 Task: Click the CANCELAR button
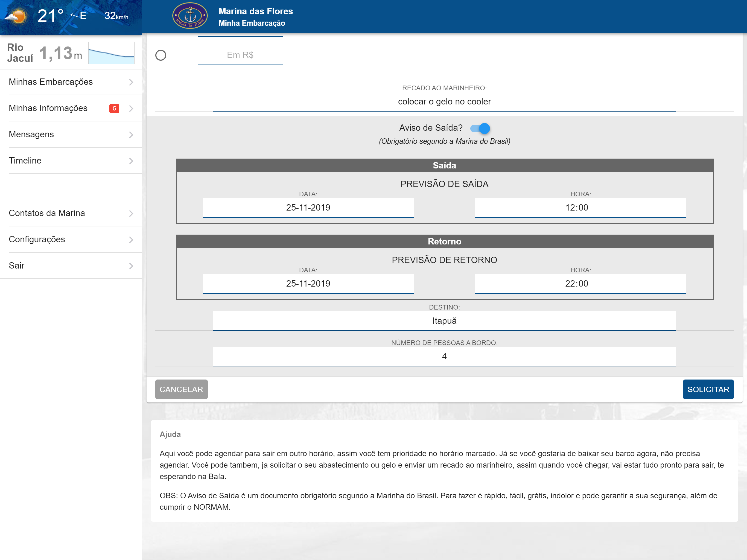181,389
